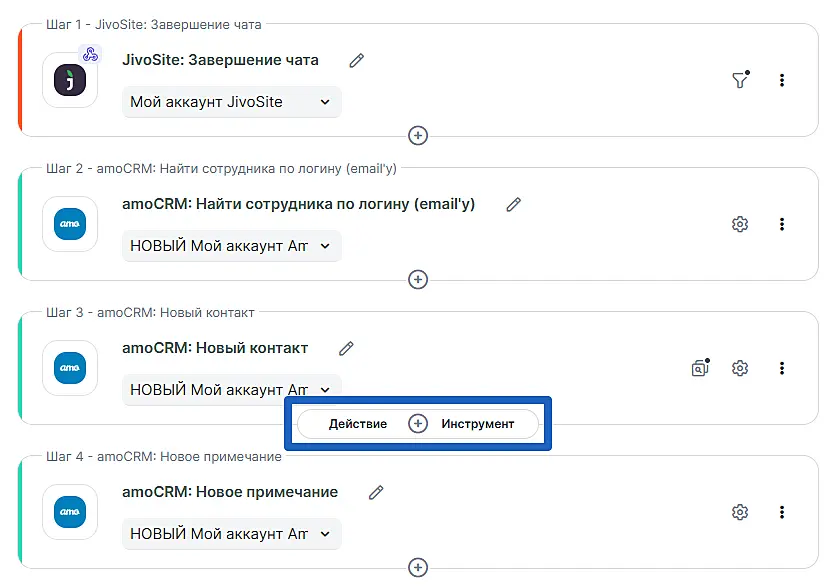Add a step after step 1
Image resolution: width=839 pixels, height=588 pixels.
[418, 135]
